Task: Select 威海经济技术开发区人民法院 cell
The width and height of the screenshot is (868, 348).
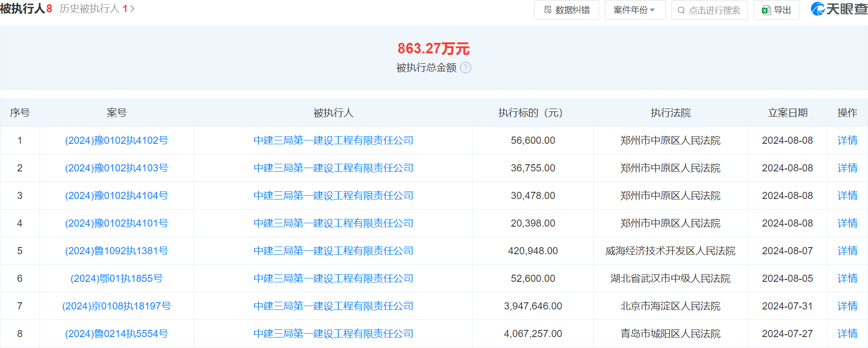Action: point(671,251)
